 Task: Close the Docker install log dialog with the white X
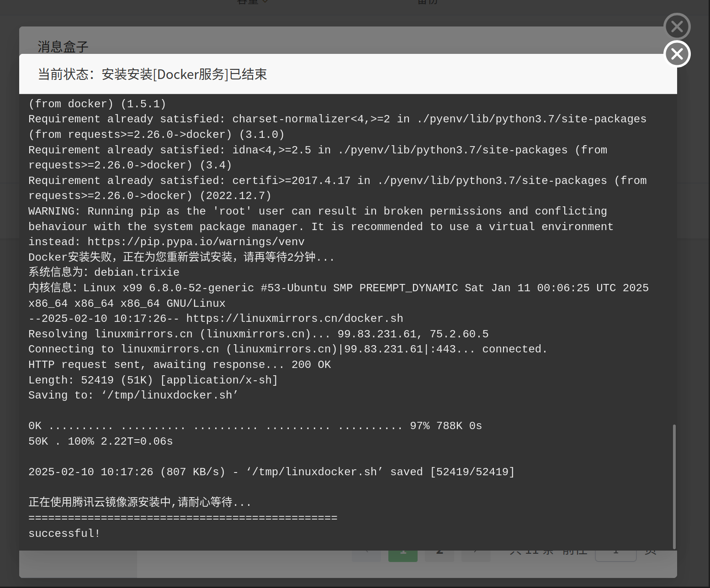tap(677, 54)
